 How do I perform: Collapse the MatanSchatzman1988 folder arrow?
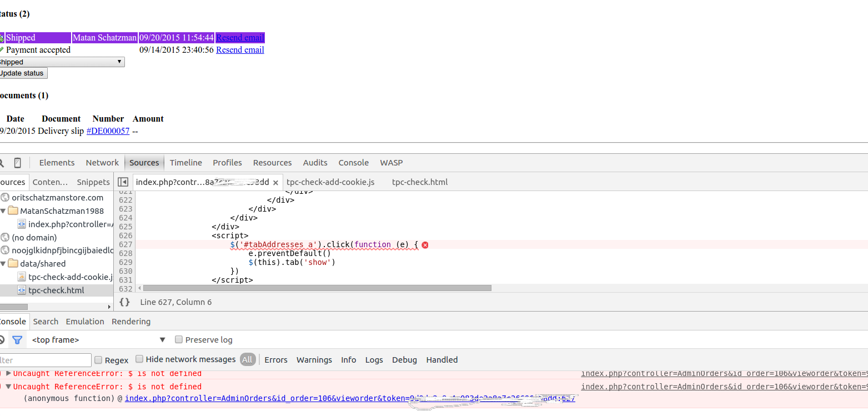tap(3, 211)
